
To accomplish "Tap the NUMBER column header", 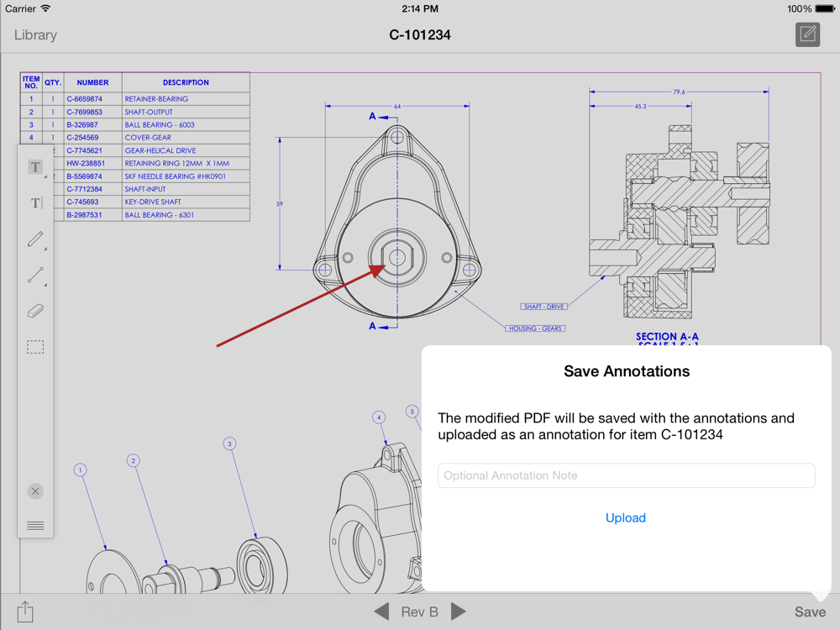I will pyautogui.click(x=92, y=82).
